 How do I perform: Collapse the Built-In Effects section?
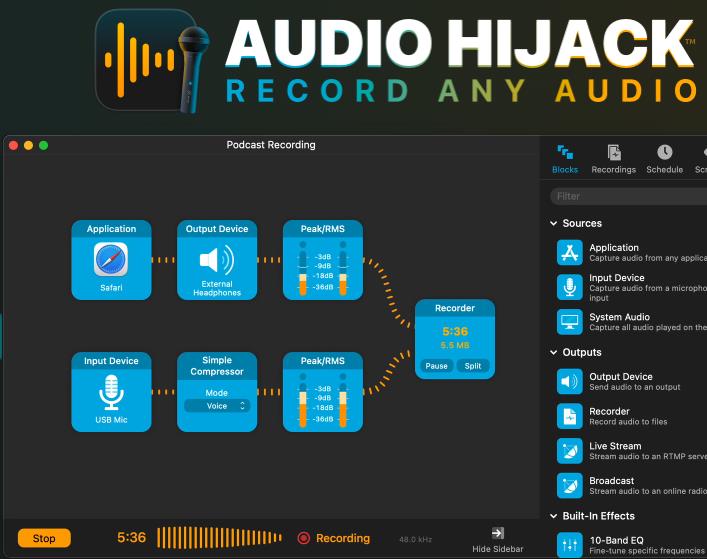[554, 516]
